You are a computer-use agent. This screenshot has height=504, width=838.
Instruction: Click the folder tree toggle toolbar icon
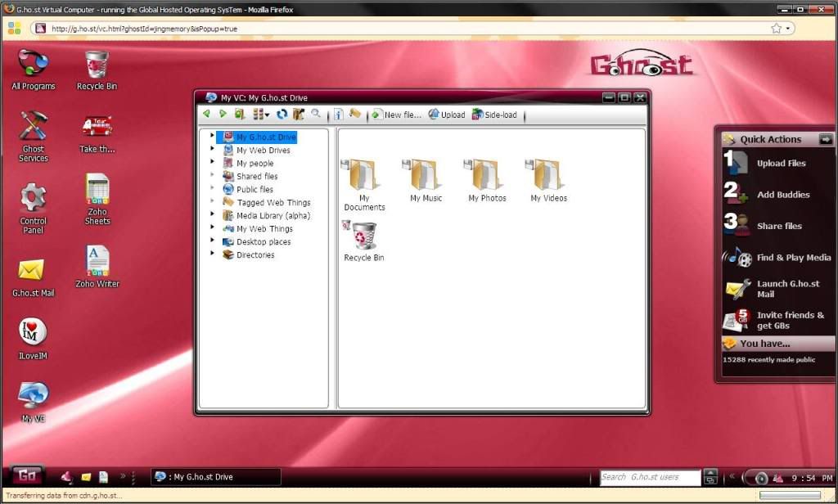(x=298, y=114)
